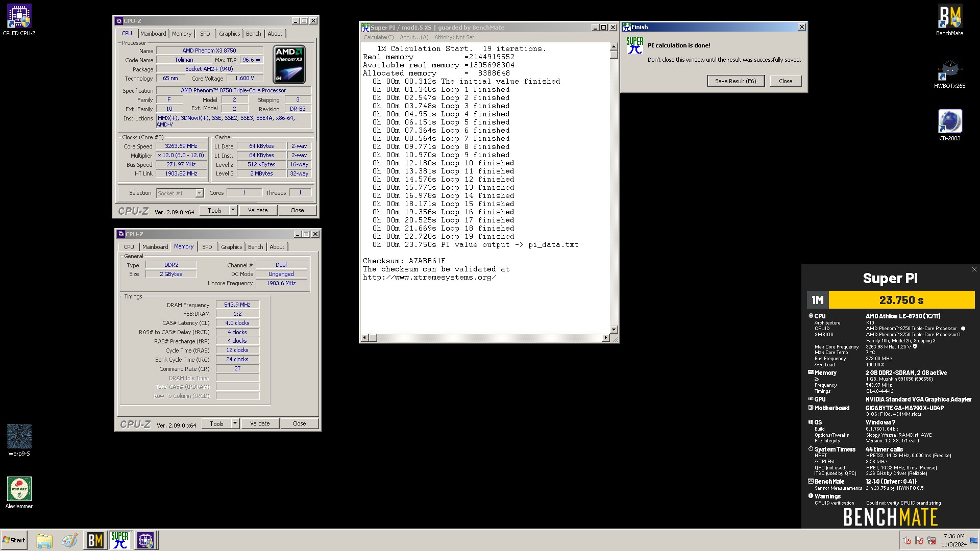Click Super PI icon in Finish dialog

click(x=634, y=46)
